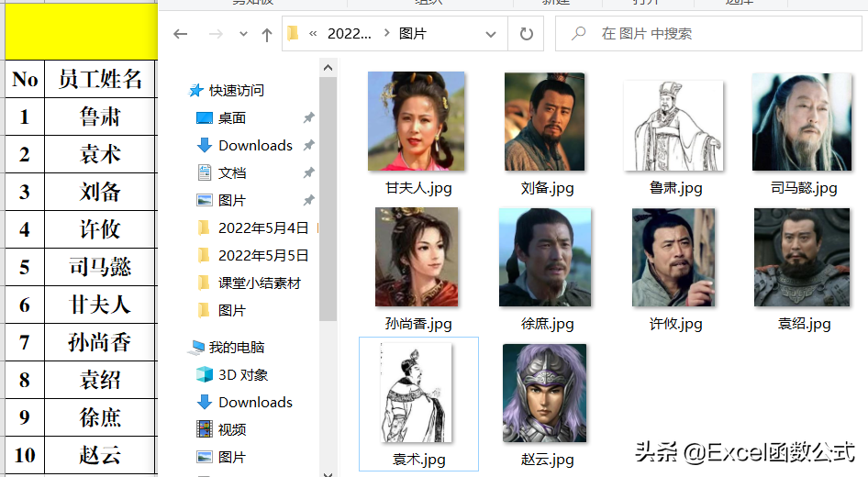Click the picture icon of pinned 图片

[x=205, y=200]
